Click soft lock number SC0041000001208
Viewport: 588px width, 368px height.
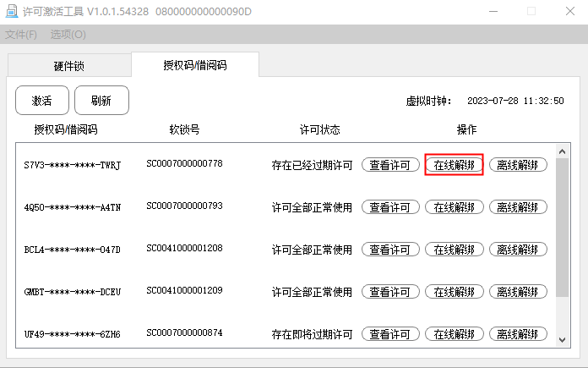[x=184, y=248]
